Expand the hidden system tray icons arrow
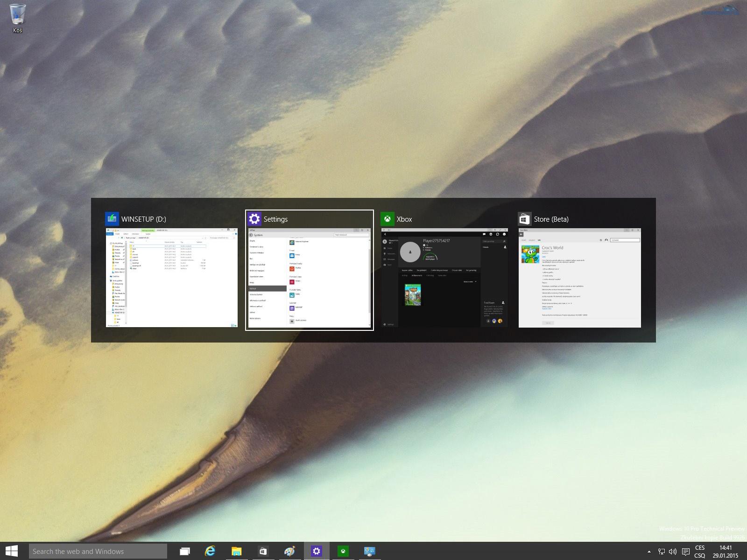 click(x=649, y=552)
